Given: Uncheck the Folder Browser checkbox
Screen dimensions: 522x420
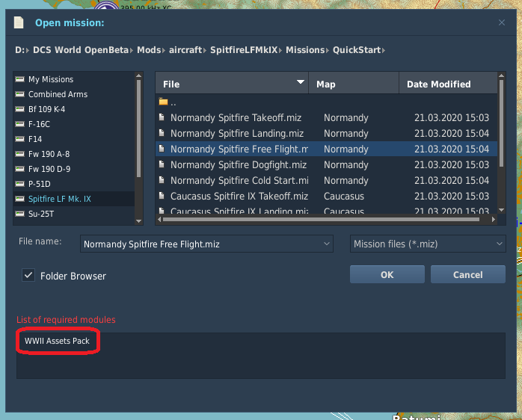Looking at the screenshot, I should tap(28, 275).
